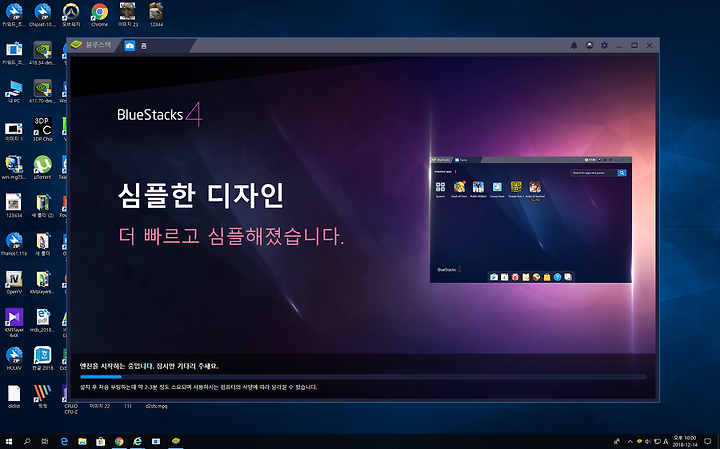Select the dldlst blank file on desktop
The height and width of the screenshot is (449, 720).
(x=14, y=397)
